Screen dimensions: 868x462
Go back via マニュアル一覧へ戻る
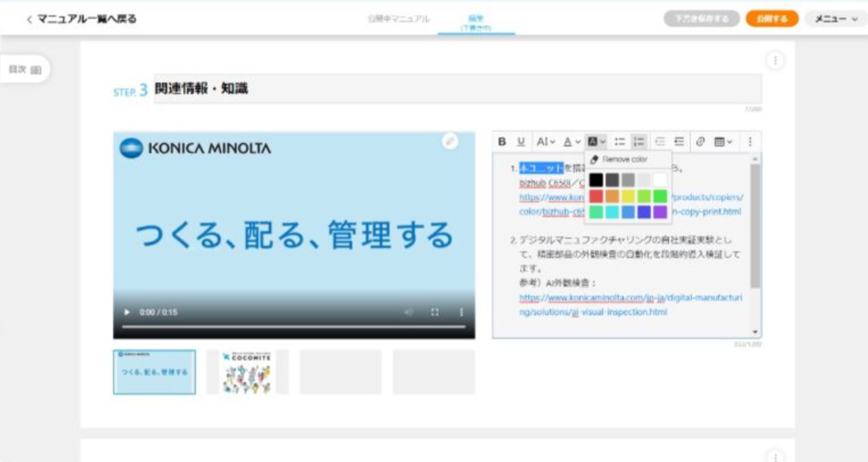81,19
